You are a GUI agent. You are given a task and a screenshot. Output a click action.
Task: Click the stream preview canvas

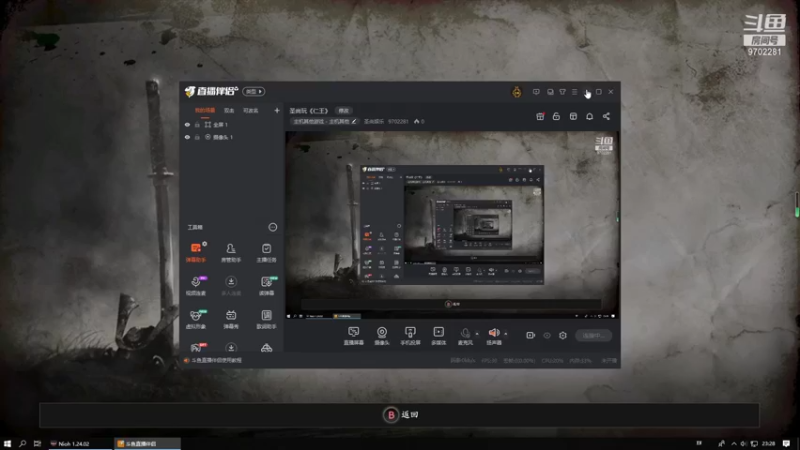point(452,225)
